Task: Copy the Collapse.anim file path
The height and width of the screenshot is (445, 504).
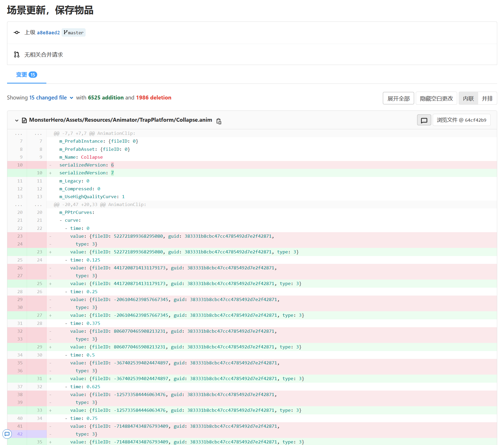Action: click(x=219, y=121)
